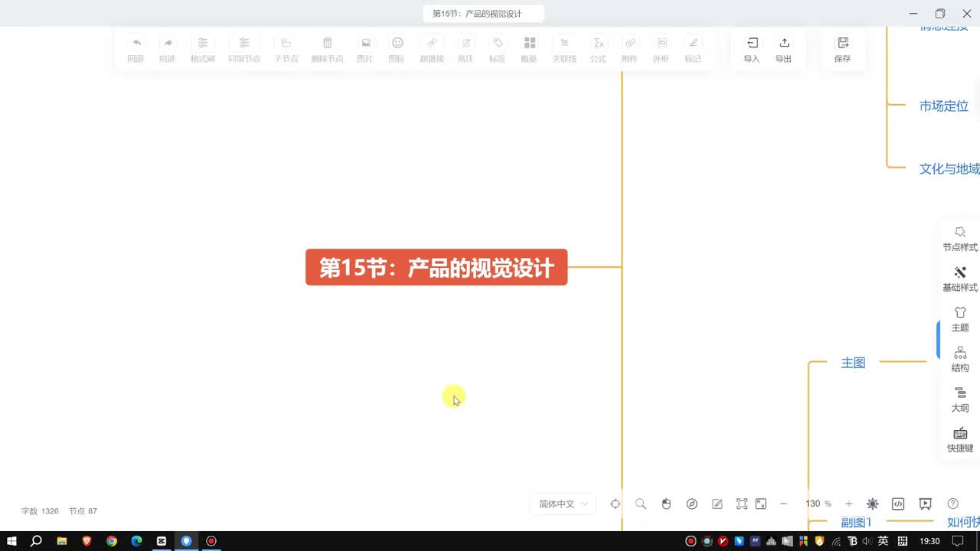
Task: Add a note using 备注
Action: tap(465, 50)
